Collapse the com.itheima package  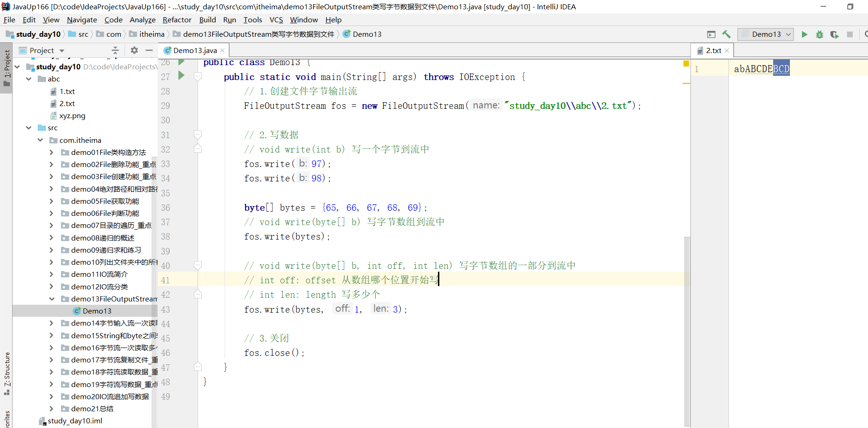[40, 140]
